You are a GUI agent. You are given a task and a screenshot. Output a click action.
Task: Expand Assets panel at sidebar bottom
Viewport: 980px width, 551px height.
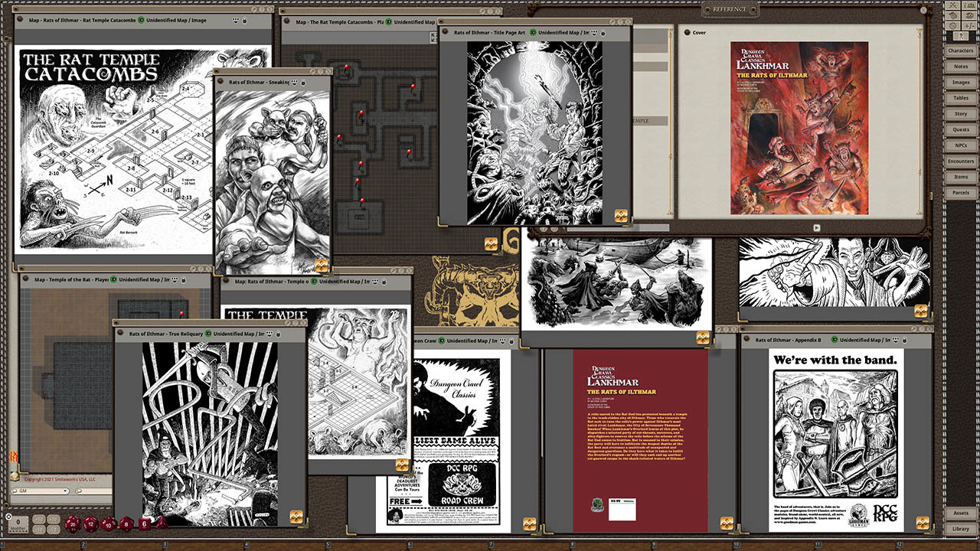pos(960,513)
